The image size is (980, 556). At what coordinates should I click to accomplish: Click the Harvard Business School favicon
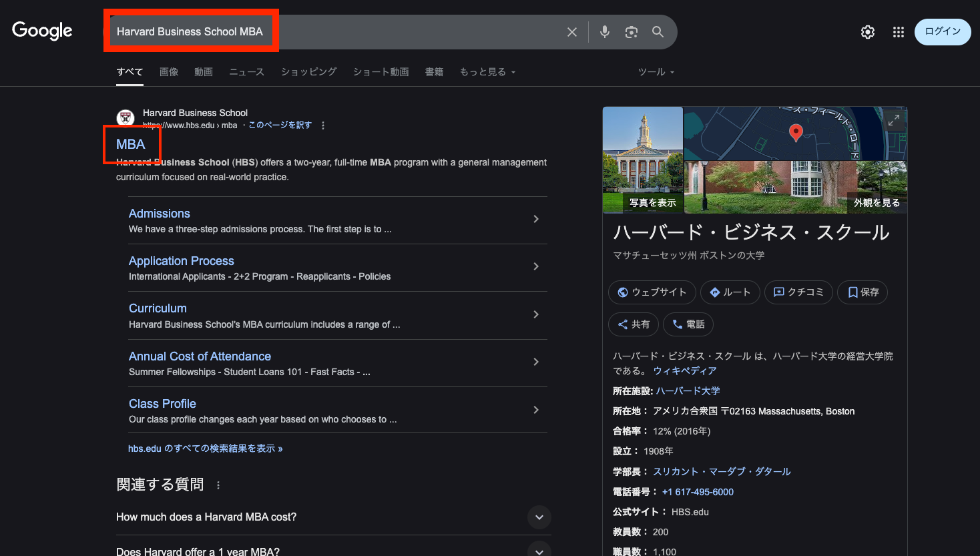pos(126,118)
